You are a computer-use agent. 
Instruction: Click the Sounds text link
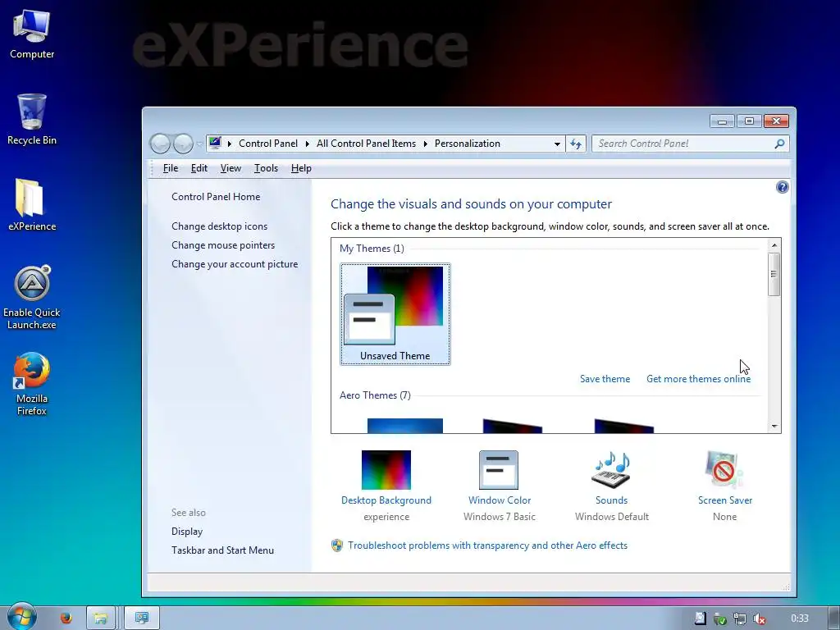(611, 500)
